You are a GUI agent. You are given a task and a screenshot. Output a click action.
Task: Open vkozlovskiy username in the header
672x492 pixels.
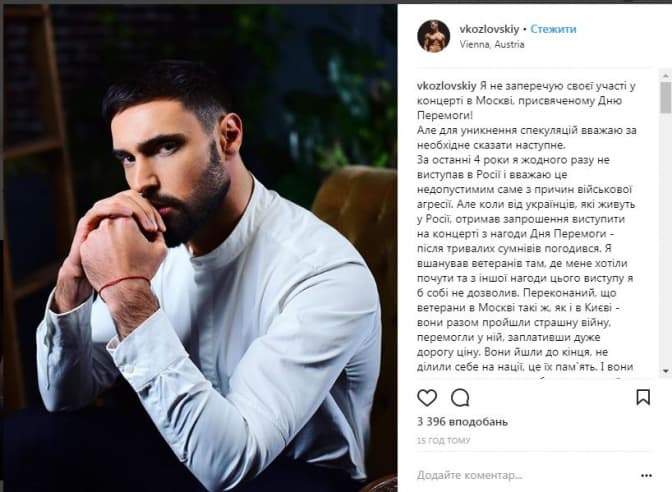coord(489,29)
